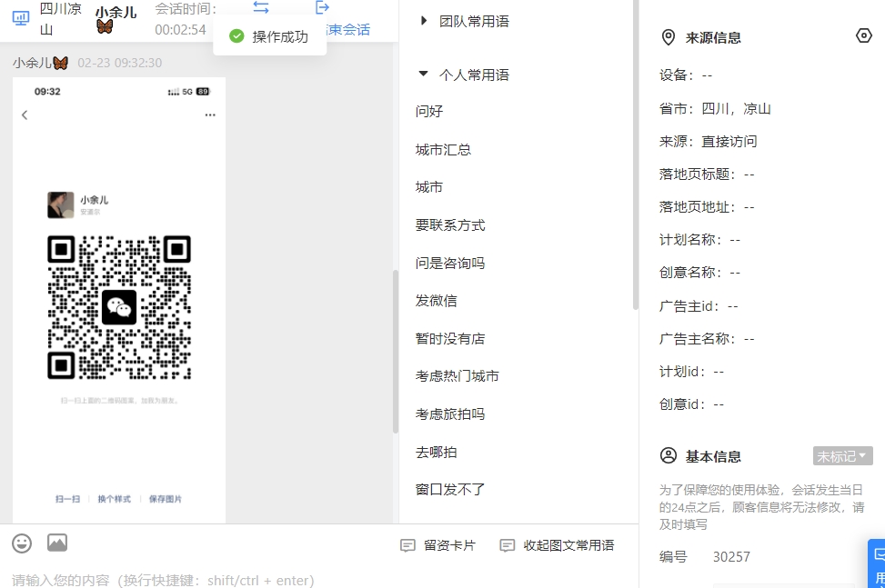The image size is (885, 588).
Task: Click the chat area vertical scrollbar
Action: [396, 351]
